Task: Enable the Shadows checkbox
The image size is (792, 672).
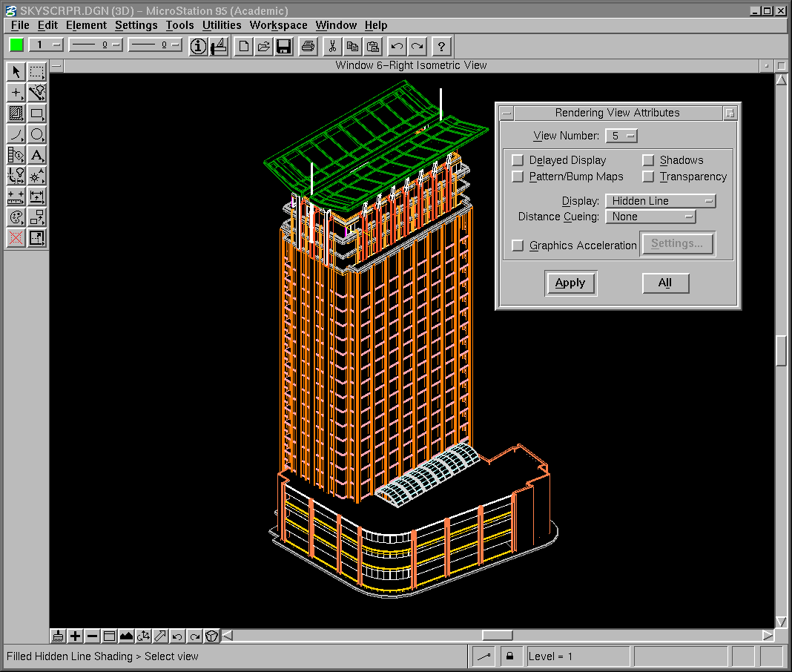Action: [x=648, y=160]
